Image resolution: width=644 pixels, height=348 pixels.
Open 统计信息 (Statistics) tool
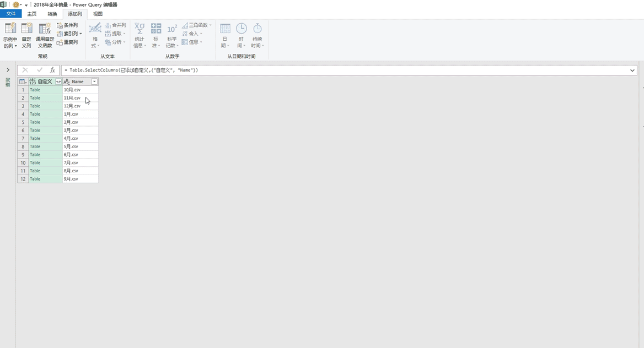(139, 35)
